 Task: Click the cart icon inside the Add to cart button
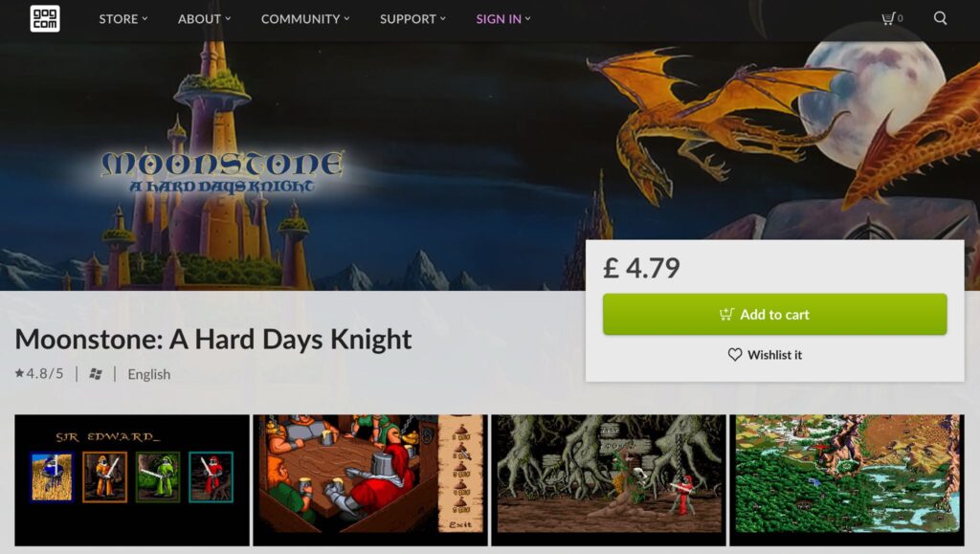[726, 314]
